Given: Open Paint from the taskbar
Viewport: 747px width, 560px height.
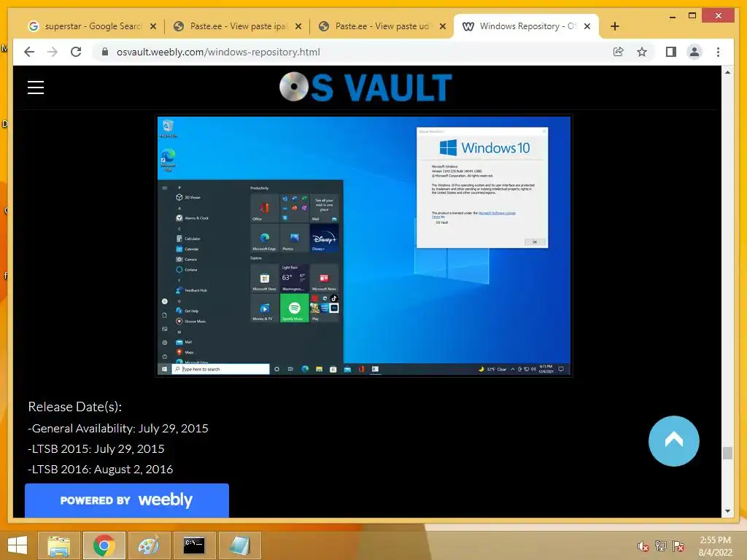Looking at the screenshot, I should (x=149, y=545).
